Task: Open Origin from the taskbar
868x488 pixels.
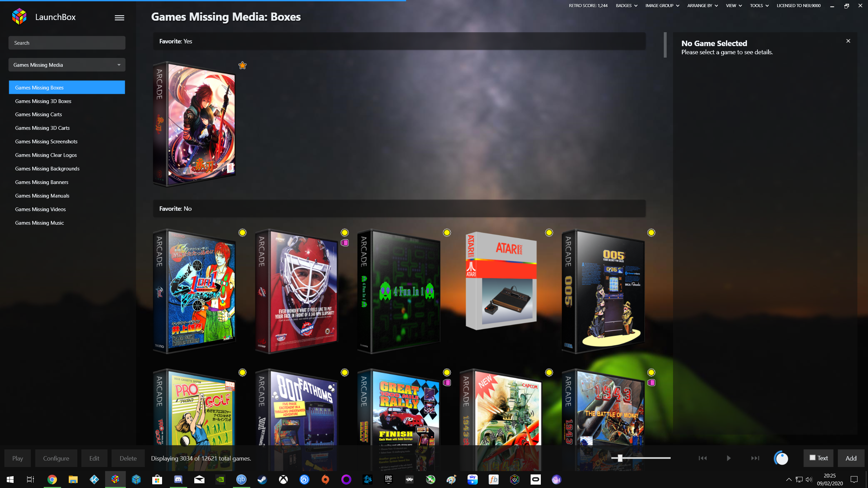Action: point(325,480)
